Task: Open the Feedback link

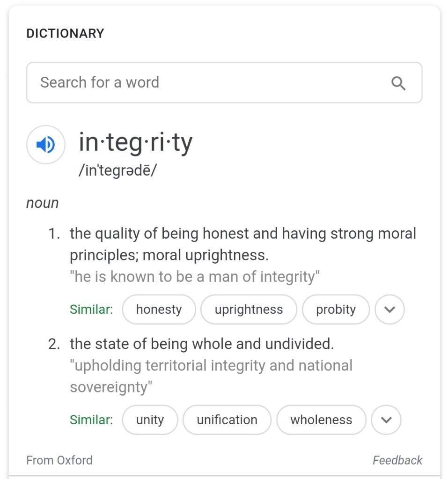Action: pyautogui.click(x=397, y=460)
